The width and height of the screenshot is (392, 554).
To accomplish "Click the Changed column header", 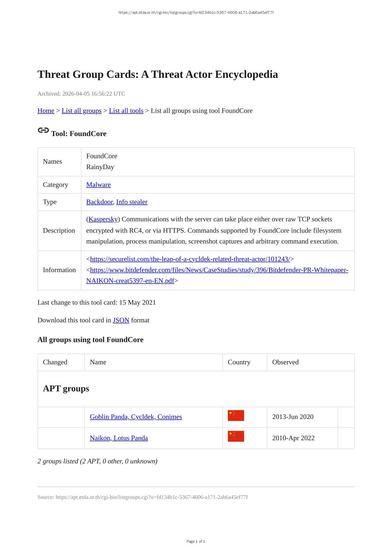I will pyautogui.click(x=55, y=362).
